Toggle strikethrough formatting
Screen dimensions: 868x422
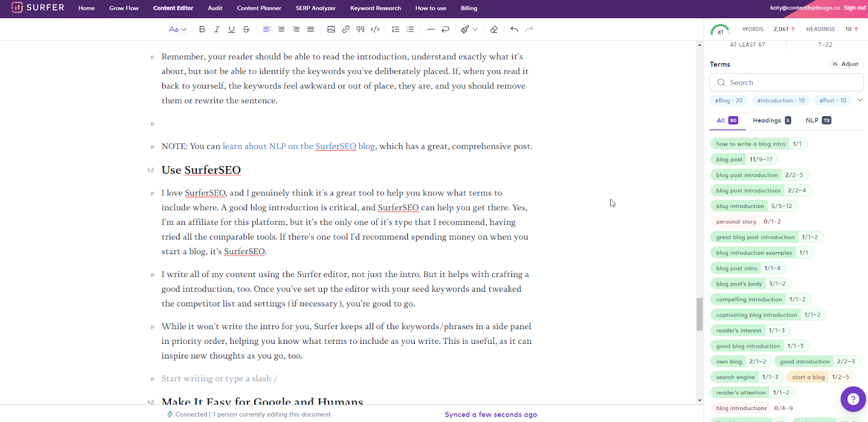[x=246, y=29]
